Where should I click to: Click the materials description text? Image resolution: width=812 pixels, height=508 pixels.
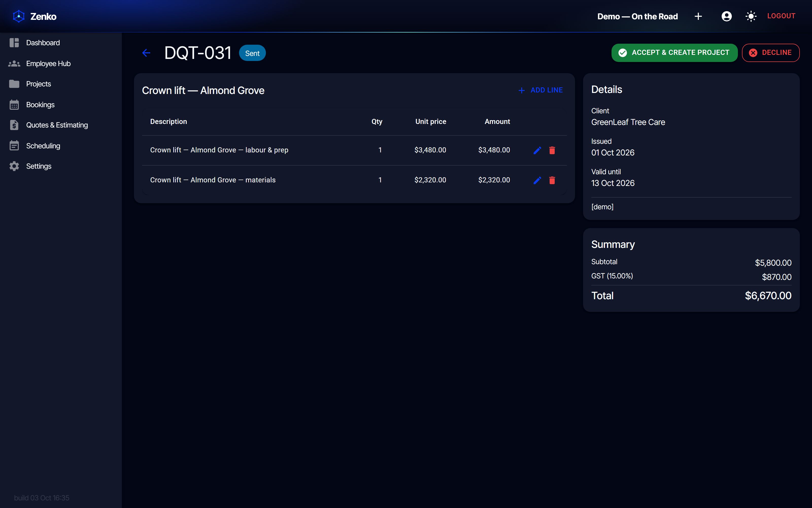pos(213,180)
